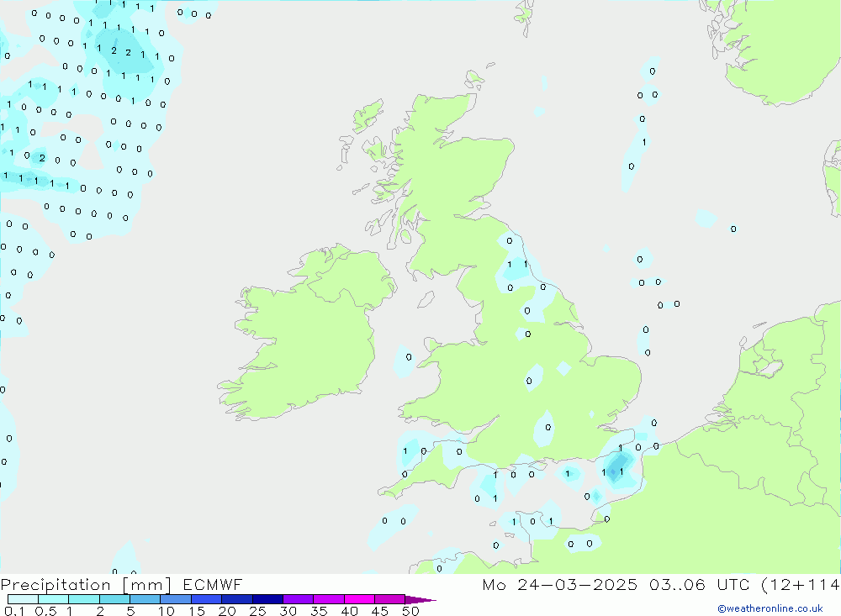Select the 1–2 mm legend color box
841x616 pixels.
point(84,599)
